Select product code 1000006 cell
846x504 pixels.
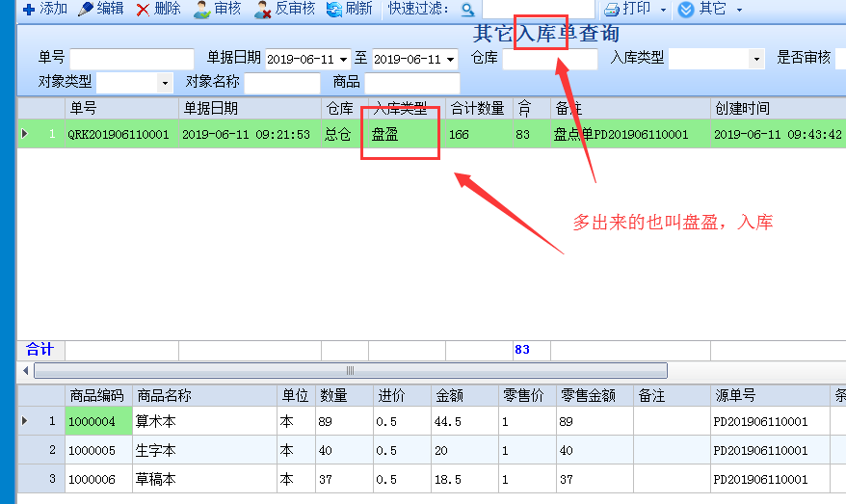coord(98,479)
